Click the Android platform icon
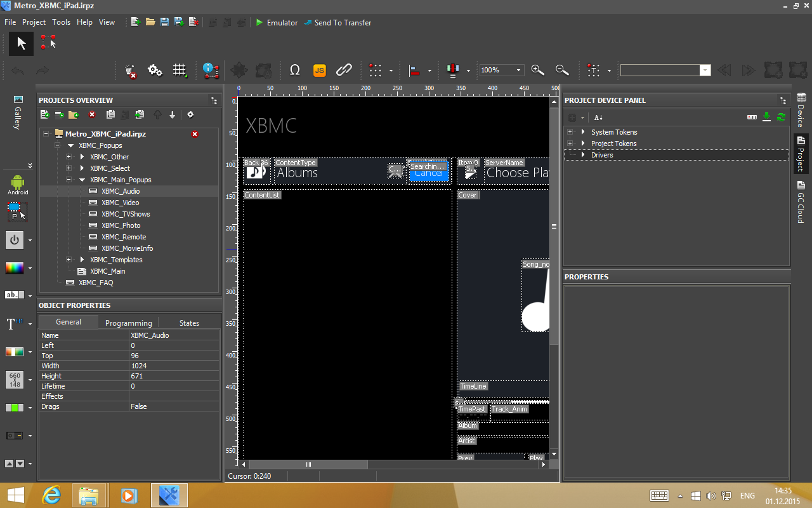The width and height of the screenshot is (812, 508). click(x=18, y=185)
